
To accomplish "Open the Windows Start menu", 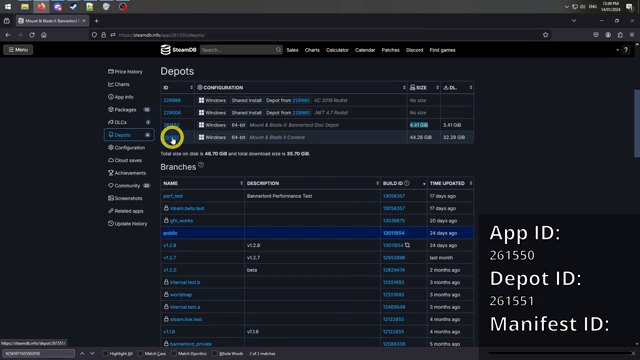I will point(8,7).
